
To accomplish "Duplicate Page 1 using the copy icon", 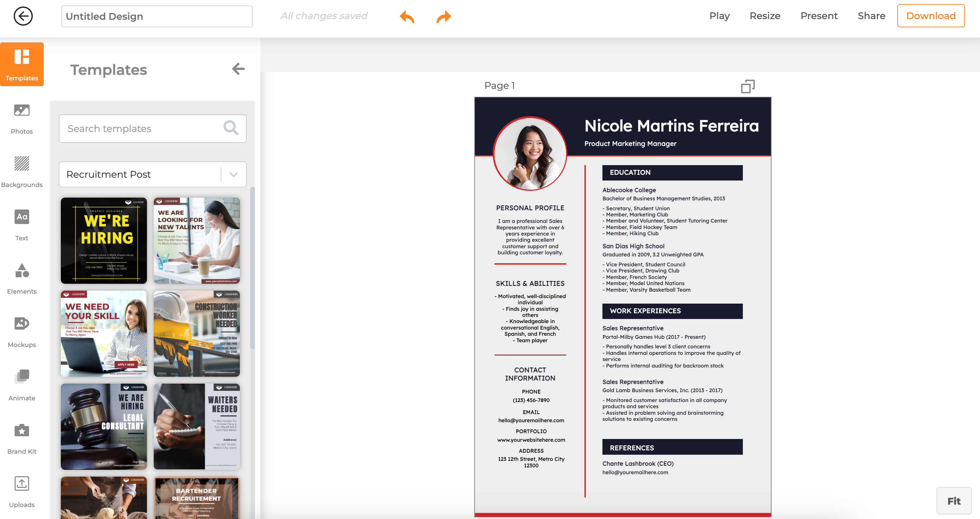I will pos(748,86).
